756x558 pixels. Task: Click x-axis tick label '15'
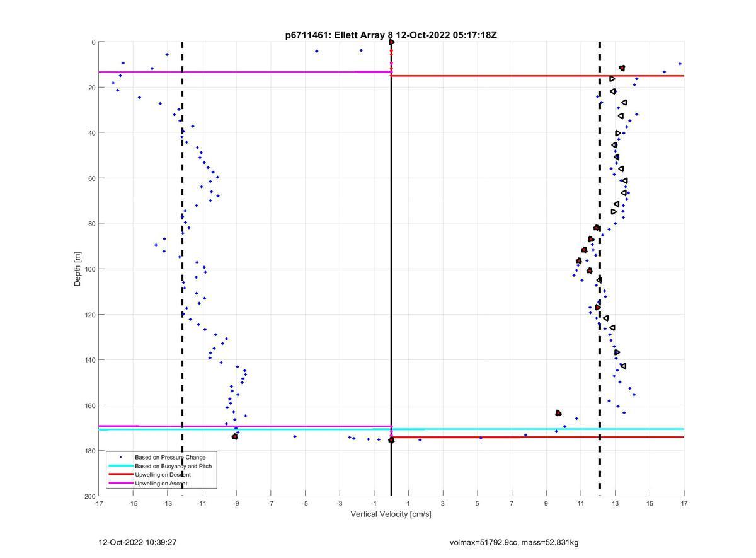point(650,503)
